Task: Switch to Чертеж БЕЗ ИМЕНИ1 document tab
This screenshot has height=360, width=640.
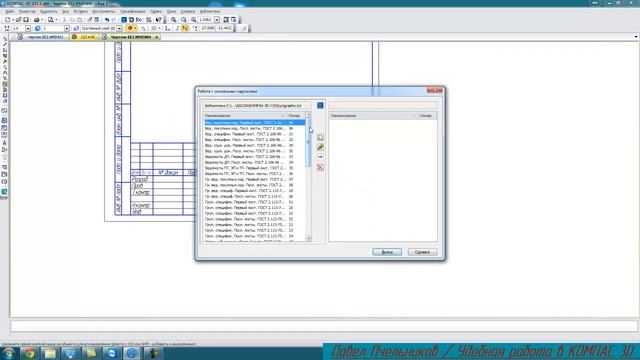Action: [x=42, y=37]
